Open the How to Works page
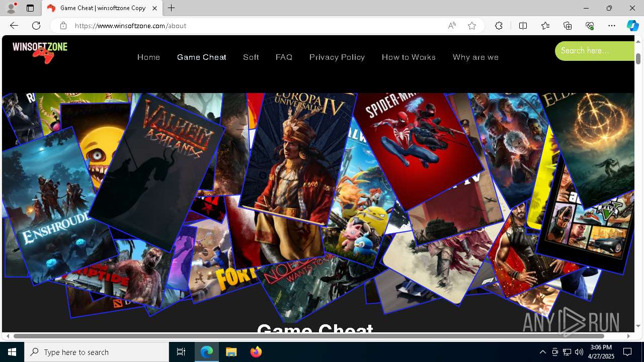644x362 pixels. (x=409, y=57)
